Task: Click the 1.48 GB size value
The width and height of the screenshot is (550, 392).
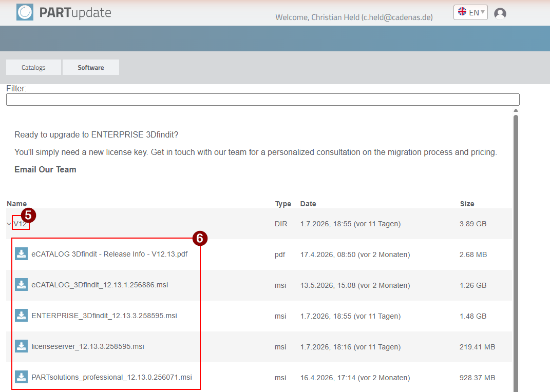Action: [473, 317]
